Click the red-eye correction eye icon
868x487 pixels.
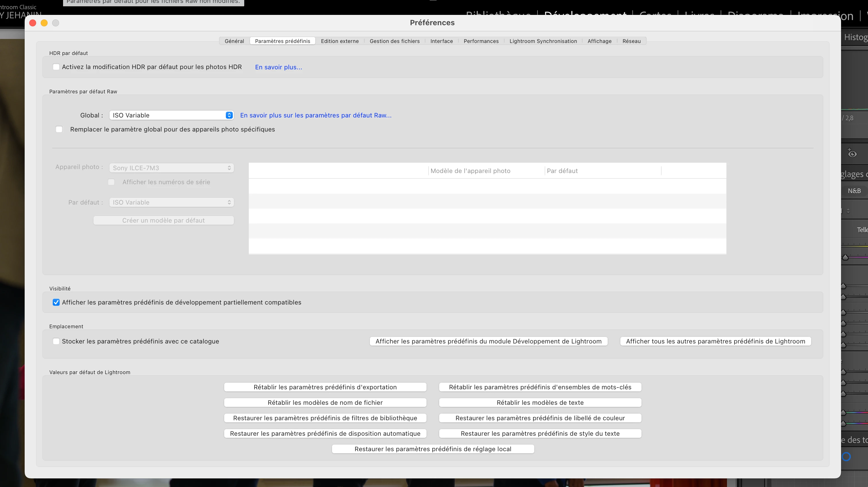852,154
